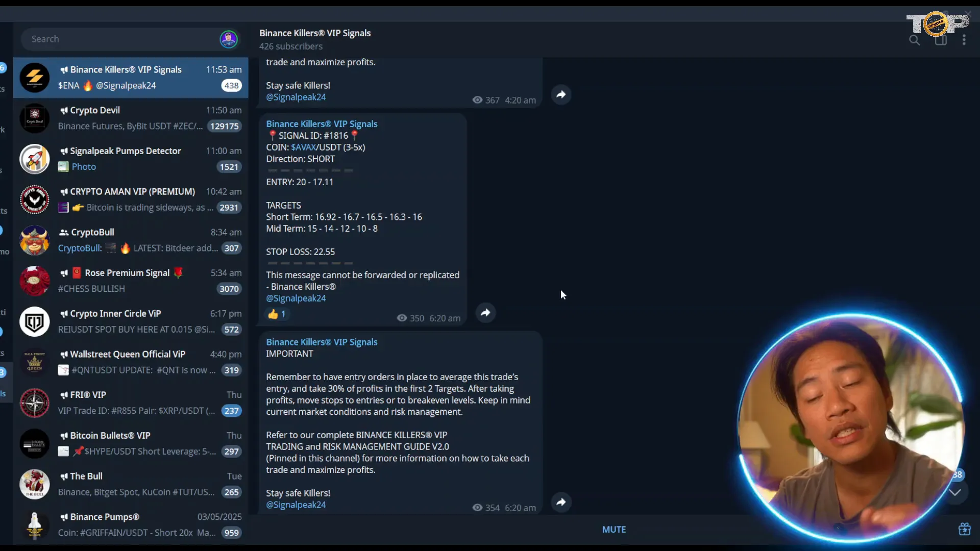980x551 pixels.
Task: Click sender name above IMPORTANT message
Action: tap(322, 342)
